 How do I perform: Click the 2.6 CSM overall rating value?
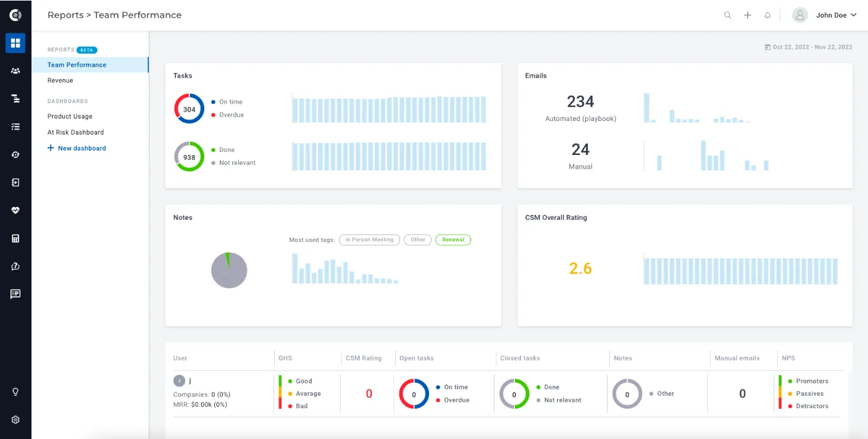point(580,269)
